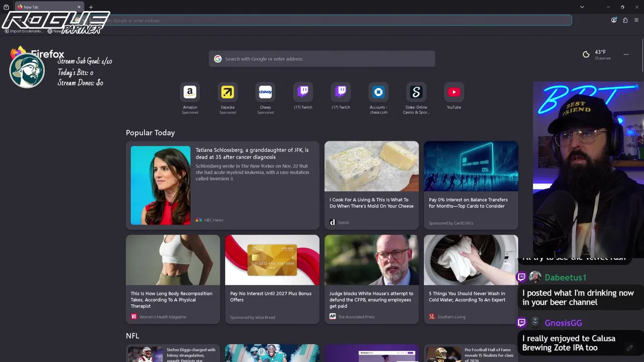Image resolution: width=644 pixels, height=362 pixels.
Task: Select the New Tab tab
Action: tap(49, 7)
